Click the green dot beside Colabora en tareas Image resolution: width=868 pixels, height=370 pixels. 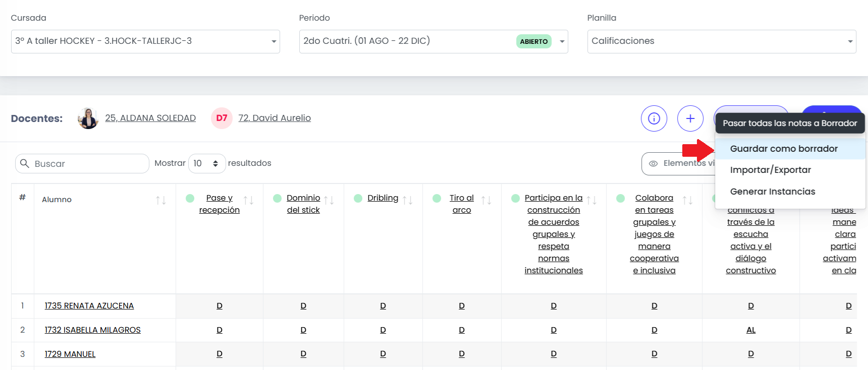621,198
